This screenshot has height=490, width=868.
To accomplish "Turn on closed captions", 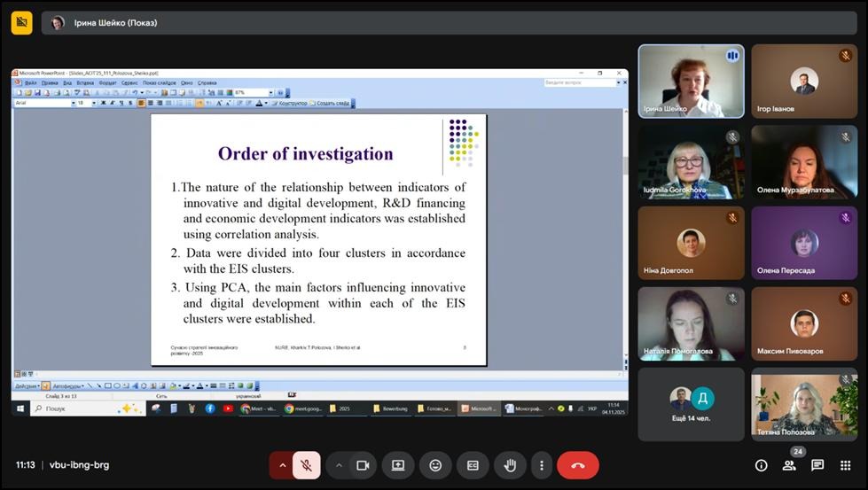I will (x=473, y=465).
